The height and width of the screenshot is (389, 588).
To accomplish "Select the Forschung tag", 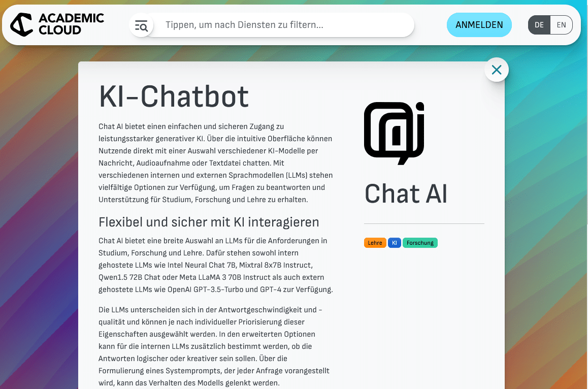I will click(x=420, y=243).
